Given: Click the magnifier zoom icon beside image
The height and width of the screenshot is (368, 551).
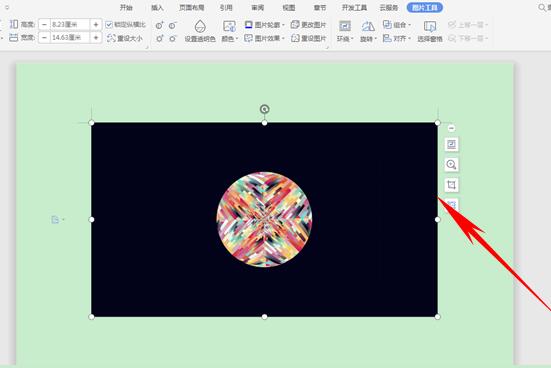Looking at the screenshot, I should (x=451, y=164).
